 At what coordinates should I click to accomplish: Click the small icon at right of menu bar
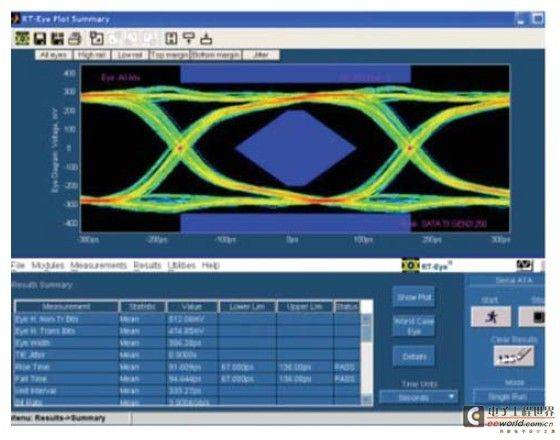tap(524, 265)
